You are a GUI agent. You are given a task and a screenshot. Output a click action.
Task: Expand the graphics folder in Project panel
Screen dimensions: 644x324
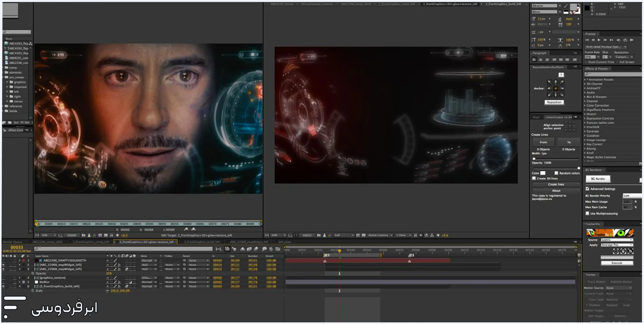point(7,82)
